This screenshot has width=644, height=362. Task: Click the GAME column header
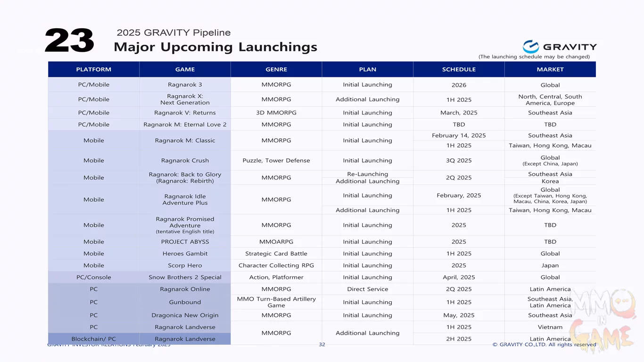(185, 69)
